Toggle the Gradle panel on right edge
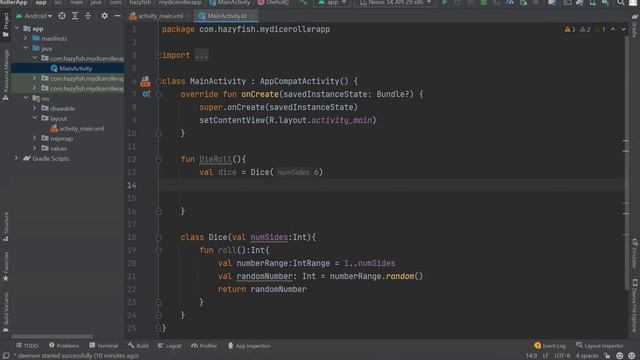The width and height of the screenshot is (640, 360). pyautogui.click(x=635, y=26)
